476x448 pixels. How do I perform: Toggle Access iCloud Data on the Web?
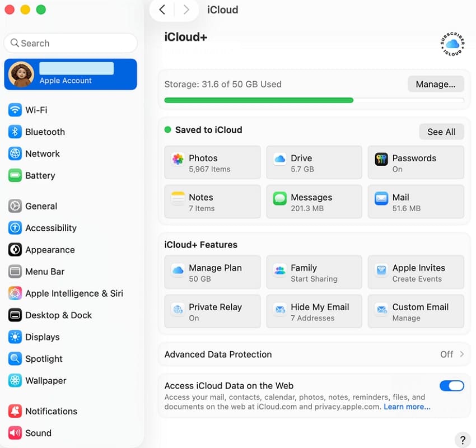pyautogui.click(x=452, y=386)
